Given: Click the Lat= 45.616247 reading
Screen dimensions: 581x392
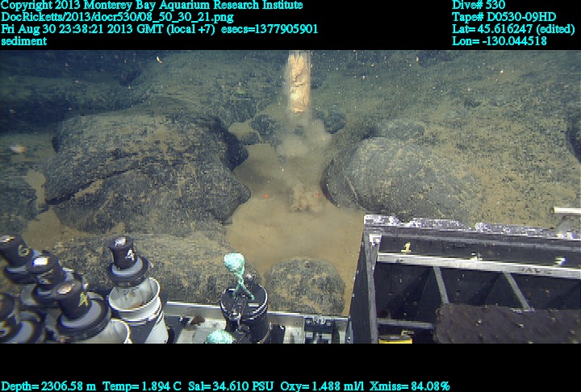Looking at the screenshot, I should (x=512, y=28).
